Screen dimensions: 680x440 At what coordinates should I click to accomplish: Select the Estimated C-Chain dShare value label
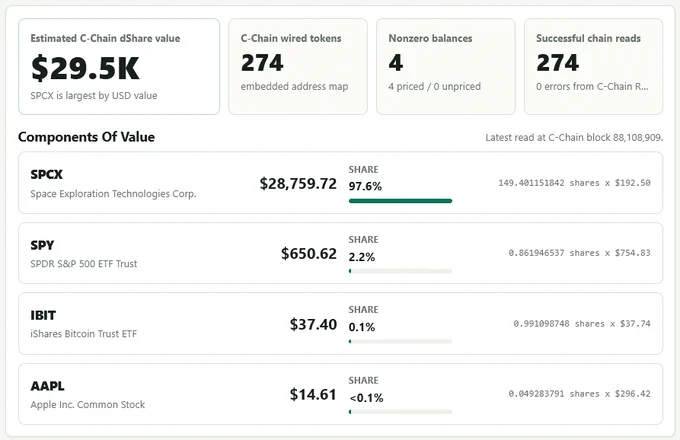tap(105, 38)
